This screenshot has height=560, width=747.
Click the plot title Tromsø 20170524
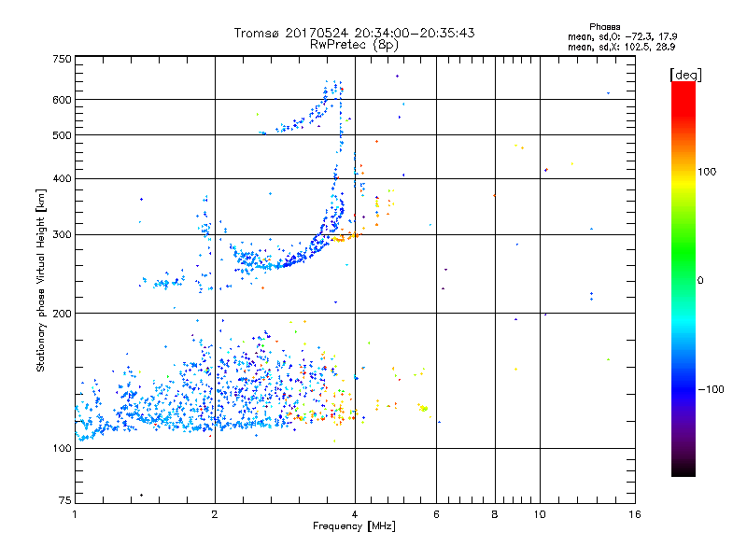point(355,33)
